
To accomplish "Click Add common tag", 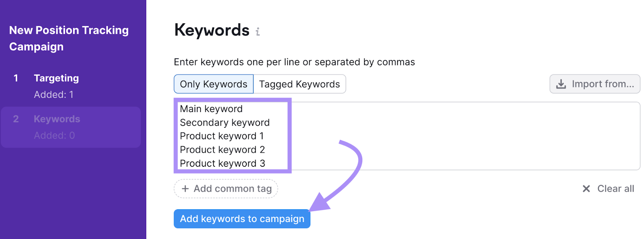I will click(226, 188).
